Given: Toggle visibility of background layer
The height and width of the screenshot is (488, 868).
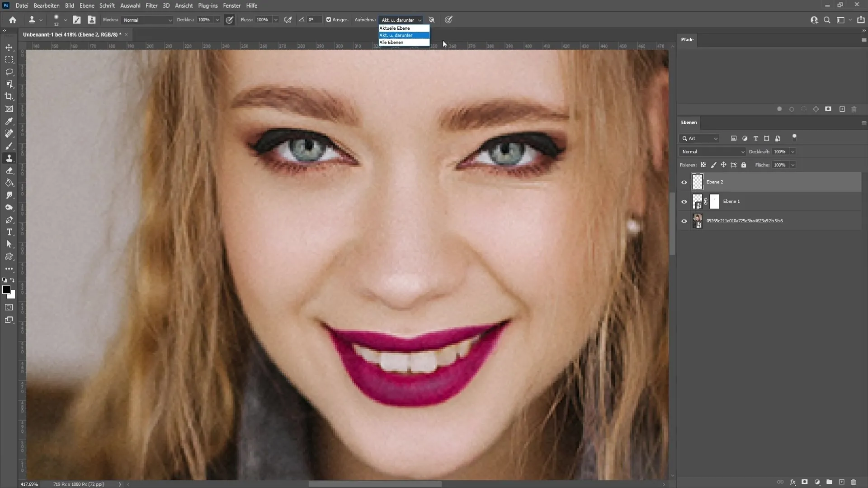Looking at the screenshot, I should pos(684,221).
